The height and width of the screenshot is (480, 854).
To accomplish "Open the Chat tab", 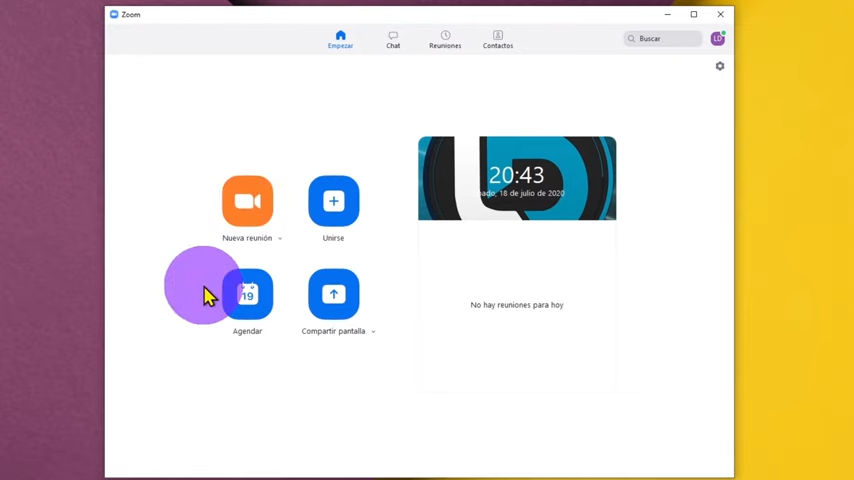I will pos(393,40).
